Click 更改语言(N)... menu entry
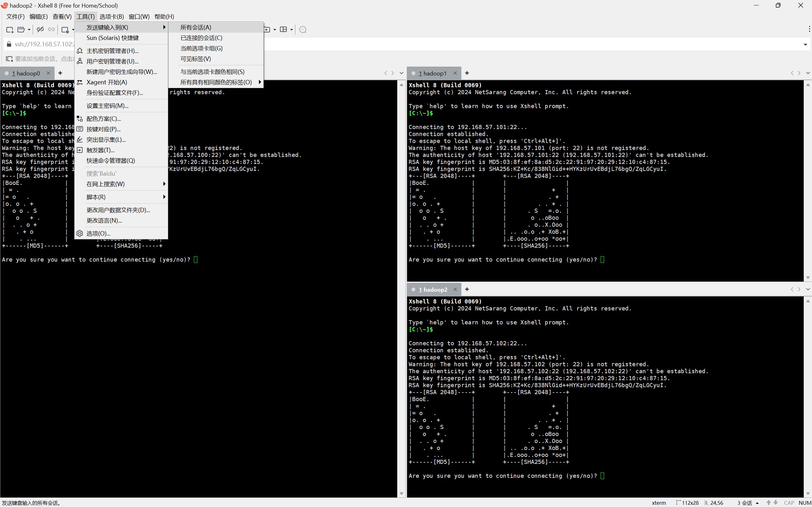This screenshot has height=507, width=812. 104,220
